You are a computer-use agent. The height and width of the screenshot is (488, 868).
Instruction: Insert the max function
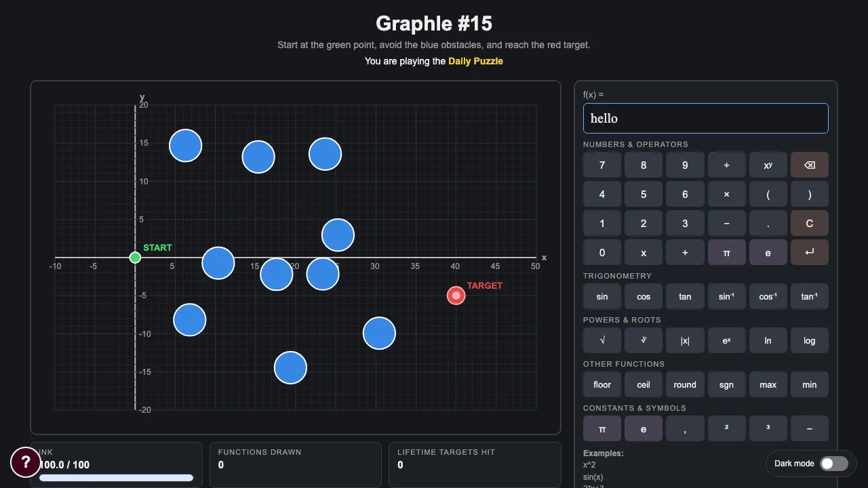click(768, 384)
